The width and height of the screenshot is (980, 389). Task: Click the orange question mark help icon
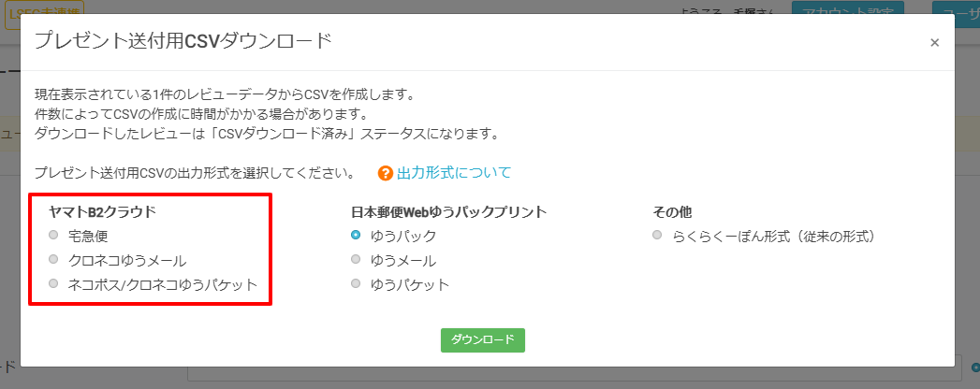pyautogui.click(x=386, y=173)
